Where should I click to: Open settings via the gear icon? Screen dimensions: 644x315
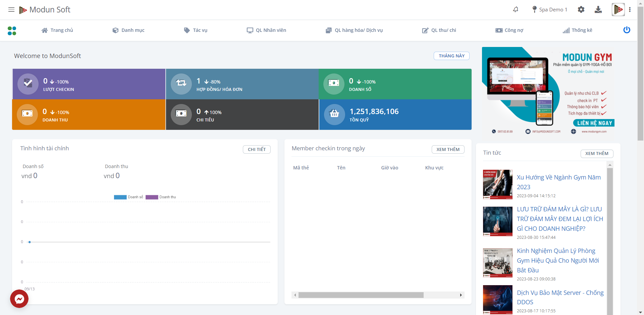pos(581,10)
